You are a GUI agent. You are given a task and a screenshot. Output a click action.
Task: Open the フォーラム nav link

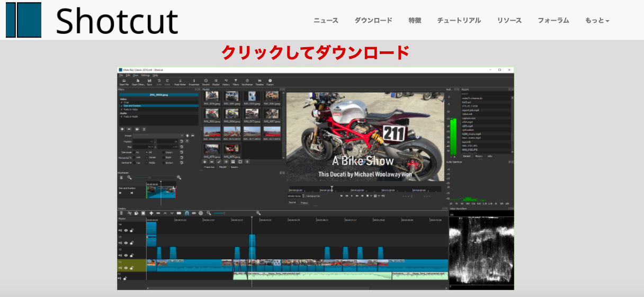click(x=553, y=20)
